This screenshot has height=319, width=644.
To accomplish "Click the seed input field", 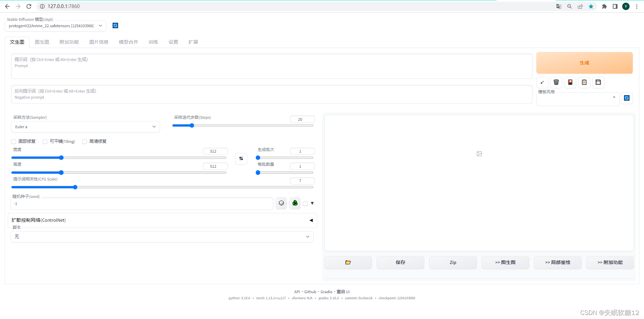I will point(142,204).
